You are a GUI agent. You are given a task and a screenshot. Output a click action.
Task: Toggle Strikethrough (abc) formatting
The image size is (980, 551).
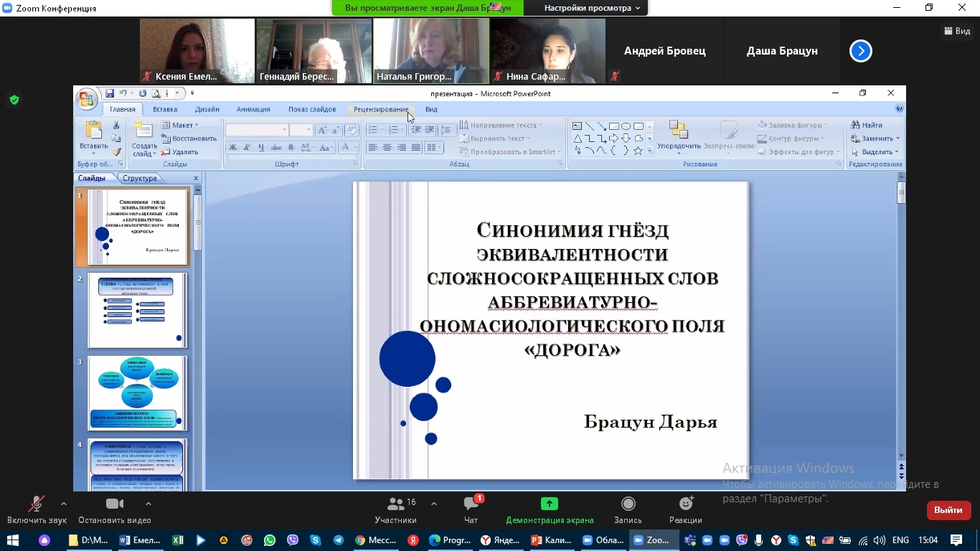pyautogui.click(x=276, y=147)
